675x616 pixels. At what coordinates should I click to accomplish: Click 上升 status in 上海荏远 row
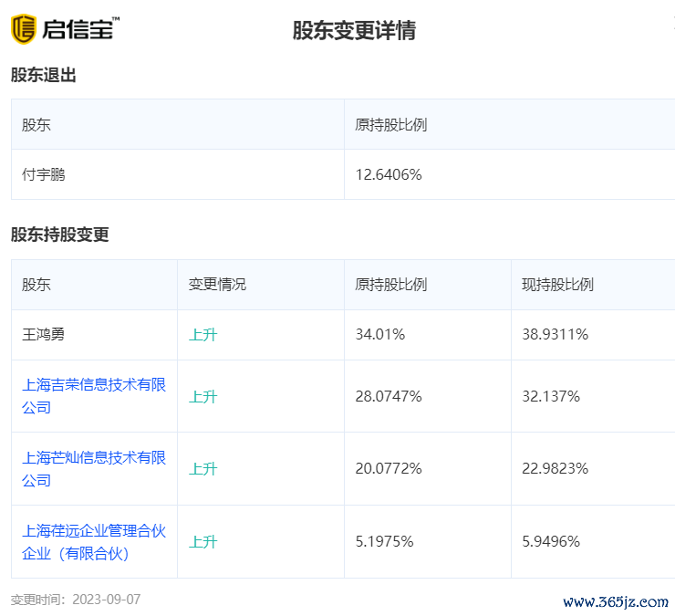(202, 541)
